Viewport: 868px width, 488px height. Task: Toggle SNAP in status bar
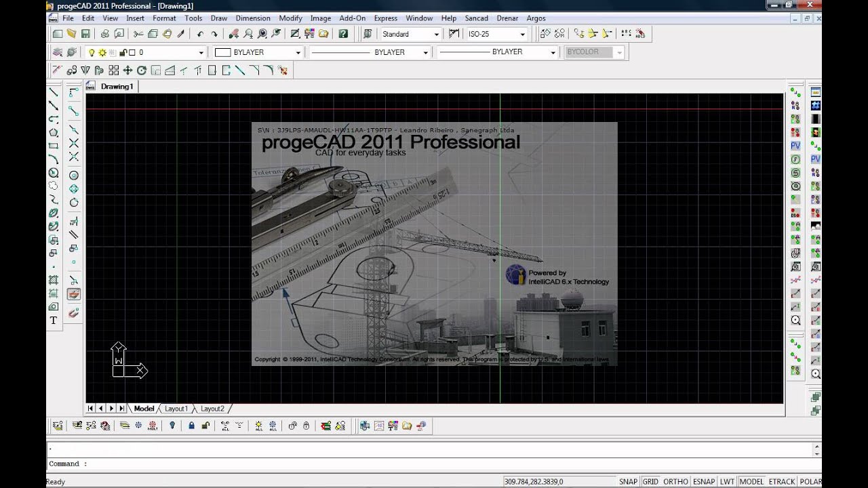(x=629, y=482)
